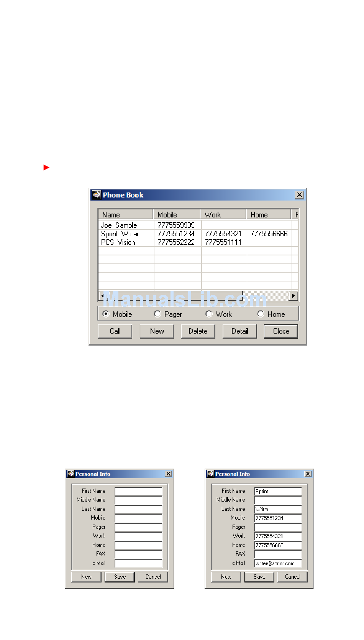Close the Phone Book window
Viewport: 364px width, 640px height.
pos(299,195)
